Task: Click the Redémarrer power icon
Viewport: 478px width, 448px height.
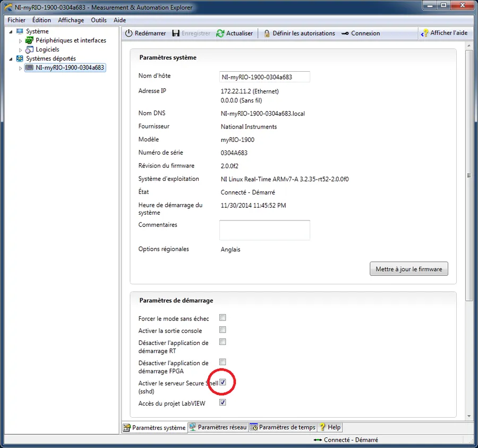Action: coord(129,33)
